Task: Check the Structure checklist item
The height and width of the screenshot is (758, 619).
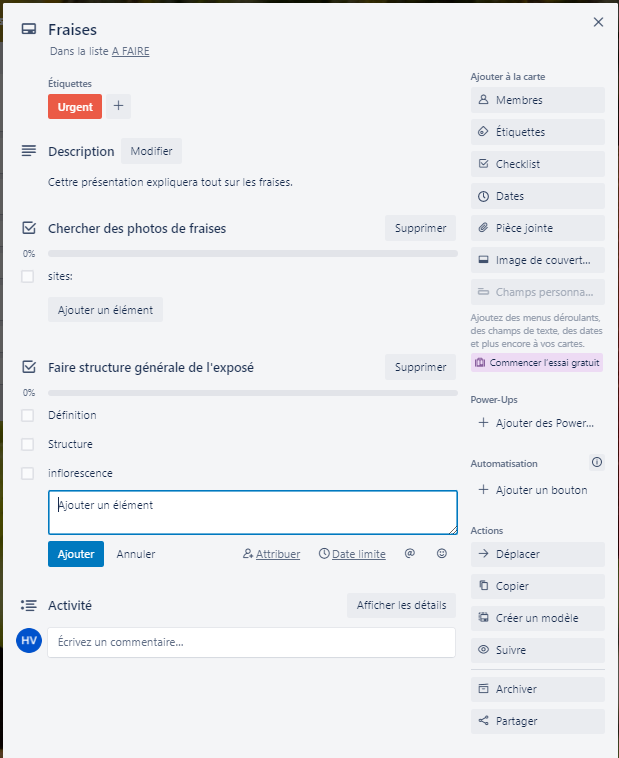Action: (x=28, y=444)
